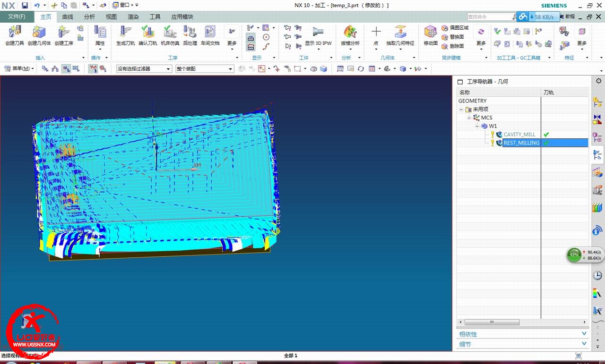Click the 偏置区域 offset region tool

pyautogui.click(x=455, y=28)
